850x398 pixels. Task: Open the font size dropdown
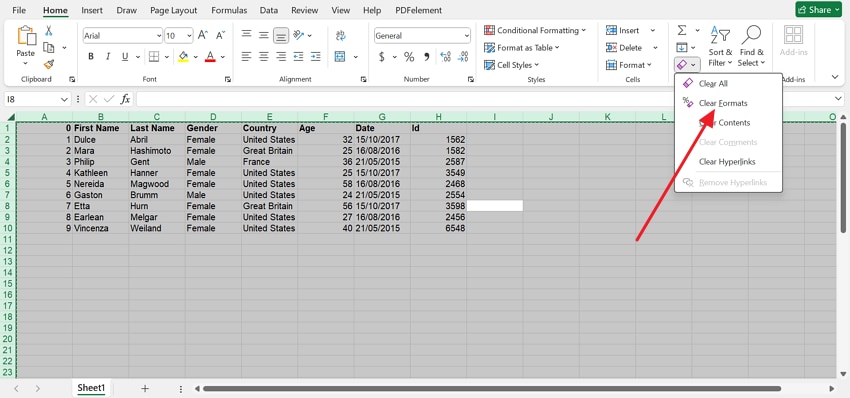(189, 36)
